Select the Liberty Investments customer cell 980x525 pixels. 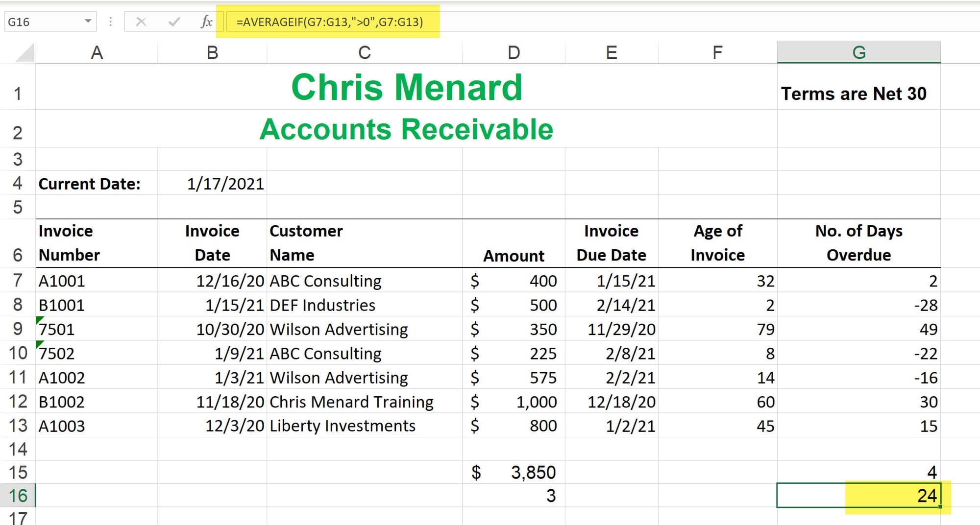[x=343, y=426]
